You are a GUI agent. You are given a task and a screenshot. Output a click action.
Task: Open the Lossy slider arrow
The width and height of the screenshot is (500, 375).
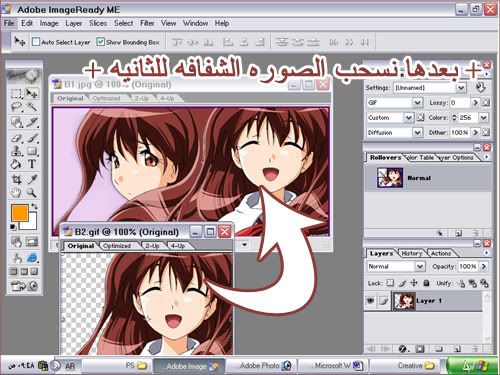click(475, 102)
